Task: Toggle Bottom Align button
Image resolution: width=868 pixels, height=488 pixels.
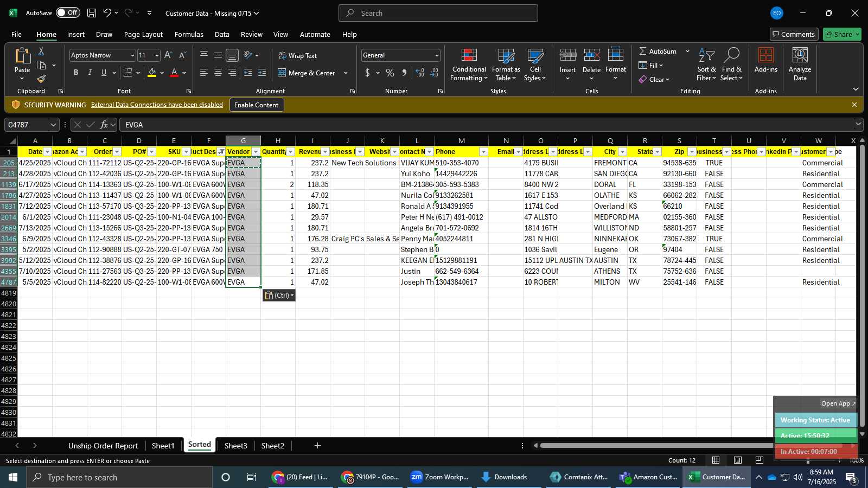Action: (232, 55)
